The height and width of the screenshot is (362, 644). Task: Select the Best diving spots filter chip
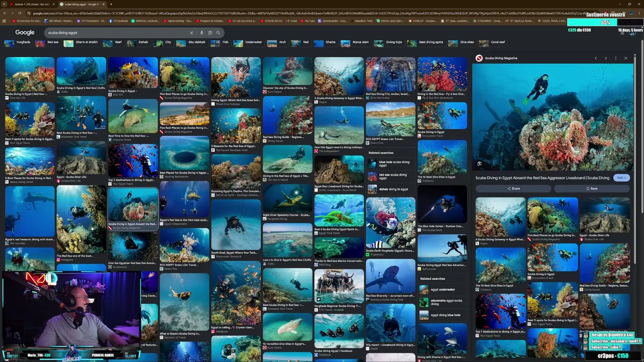click(426, 43)
